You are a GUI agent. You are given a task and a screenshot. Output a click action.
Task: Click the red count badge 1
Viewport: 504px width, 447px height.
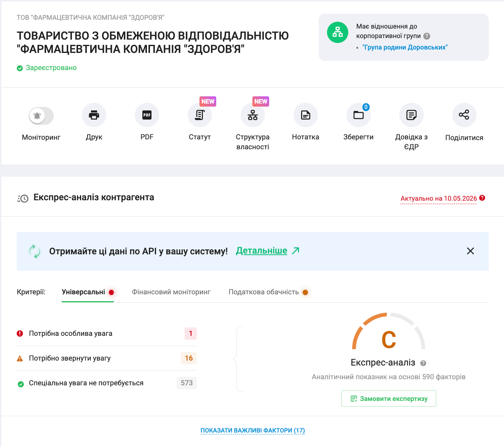[x=191, y=334]
